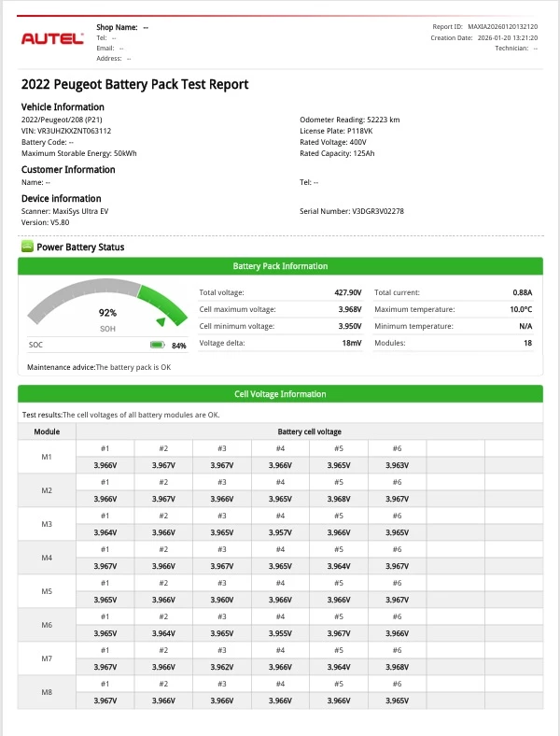Click the Total voltage value 427.90V
This screenshot has width=560, height=736.
point(347,292)
